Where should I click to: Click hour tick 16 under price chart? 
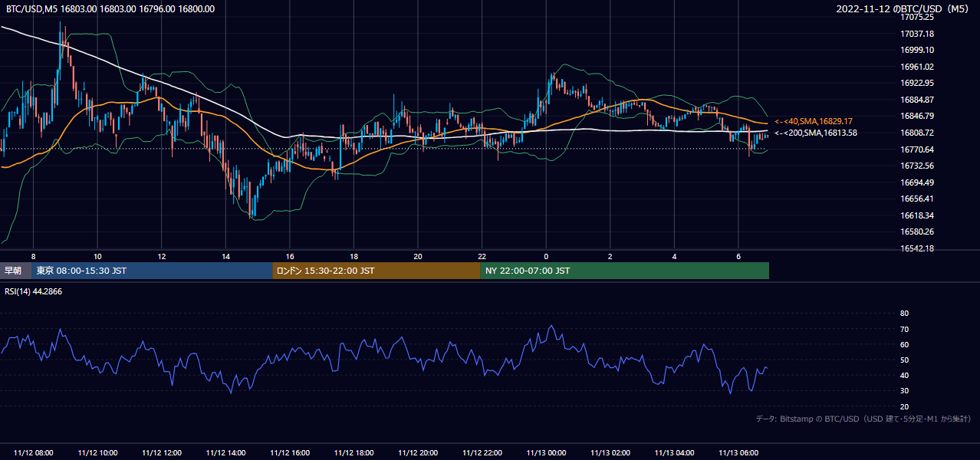point(290,256)
